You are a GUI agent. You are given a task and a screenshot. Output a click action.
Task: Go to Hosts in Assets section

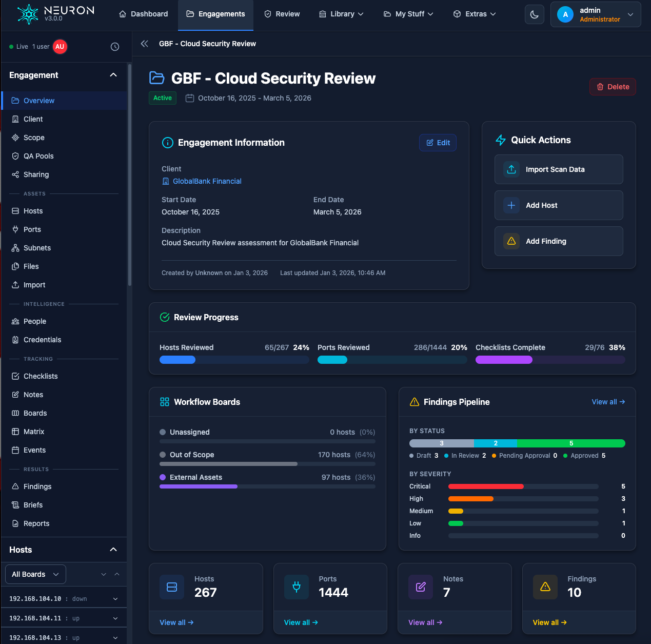point(64,211)
